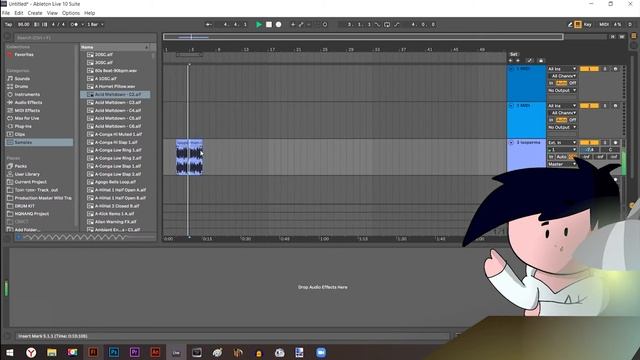Click the Set locator button
This screenshot has width=640, height=360.
[x=513, y=54]
